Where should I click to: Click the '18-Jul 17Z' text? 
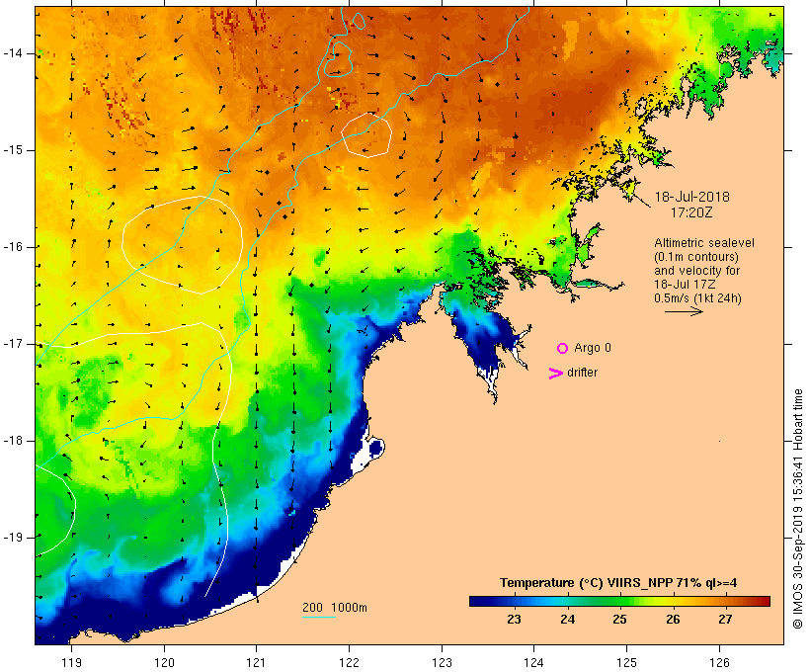pyautogui.click(x=685, y=285)
